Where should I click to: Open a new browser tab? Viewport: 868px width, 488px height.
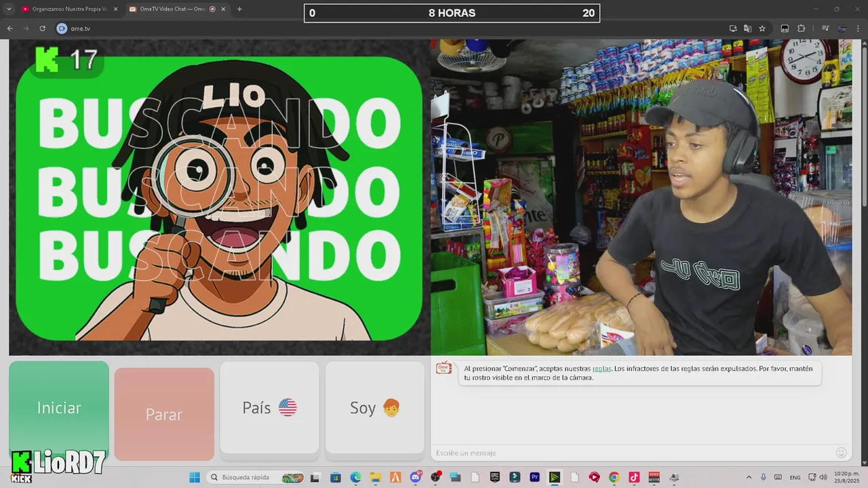239,9
